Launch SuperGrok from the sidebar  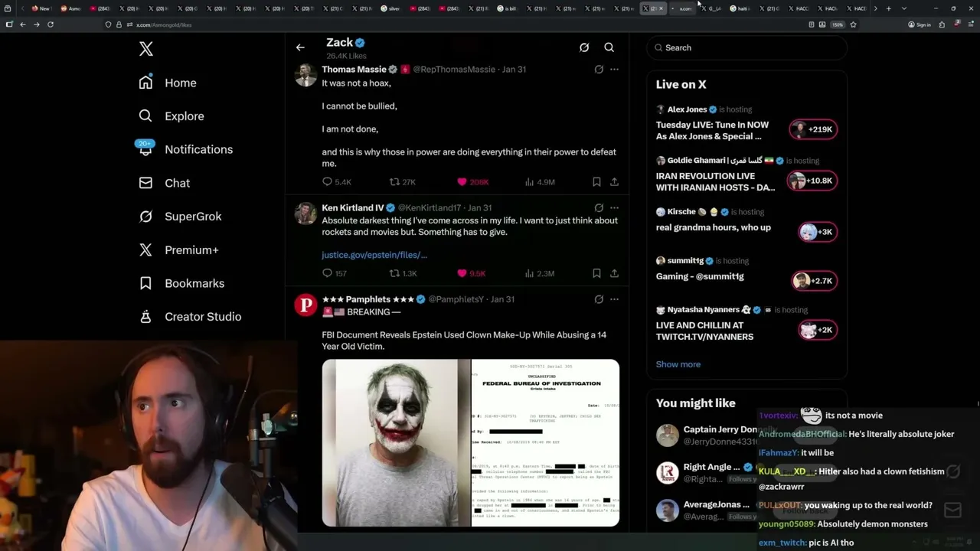(x=180, y=217)
